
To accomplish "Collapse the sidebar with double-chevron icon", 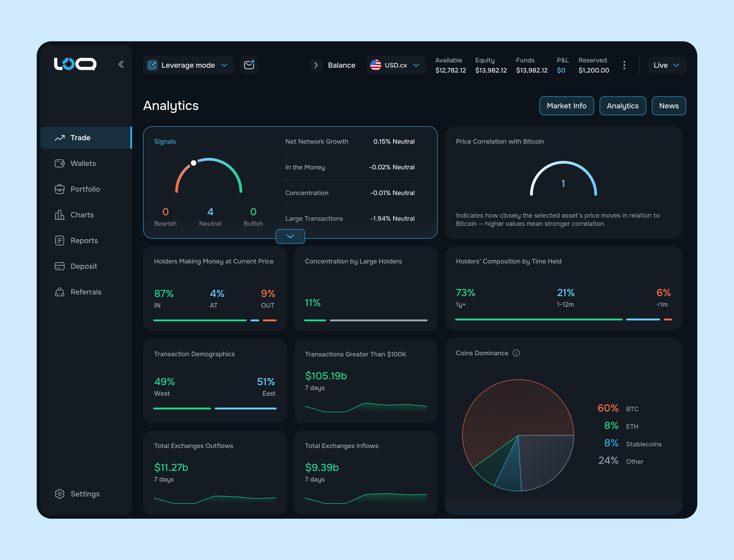I will click(121, 64).
